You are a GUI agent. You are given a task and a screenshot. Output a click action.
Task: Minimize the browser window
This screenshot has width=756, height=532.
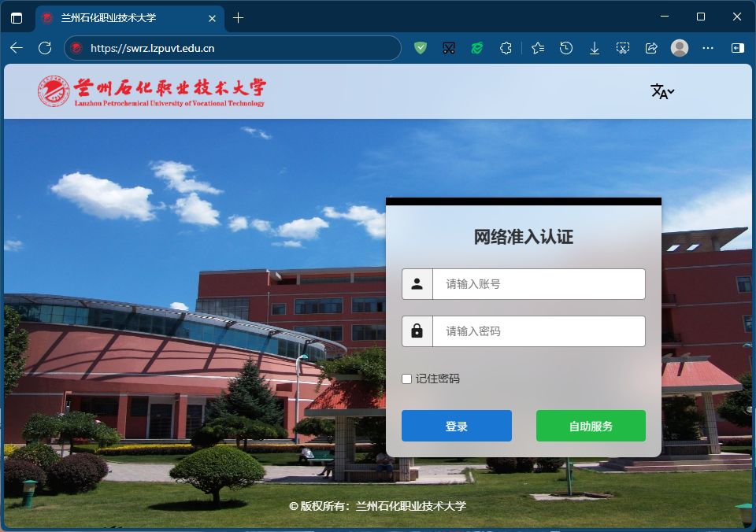[x=665, y=17]
